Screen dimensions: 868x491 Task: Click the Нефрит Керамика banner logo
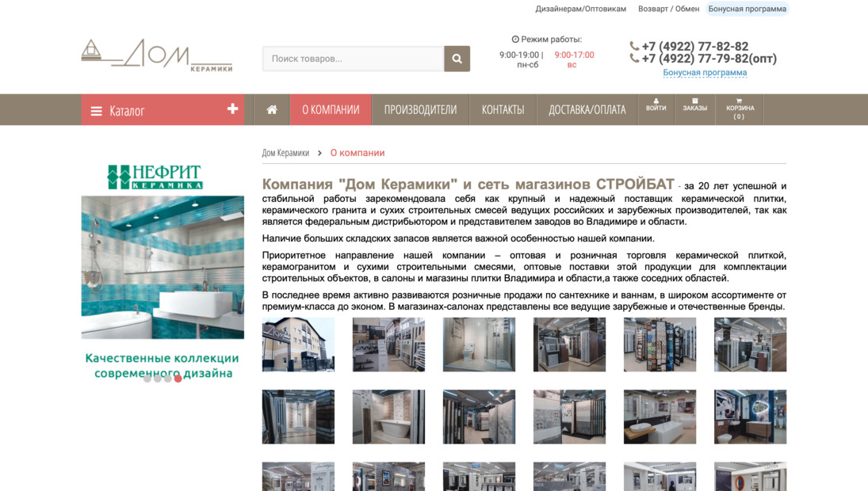[x=155, y=177]
